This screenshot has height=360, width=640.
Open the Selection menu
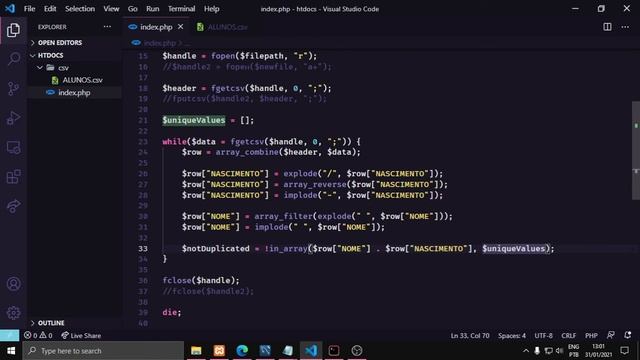coord(80,9)
